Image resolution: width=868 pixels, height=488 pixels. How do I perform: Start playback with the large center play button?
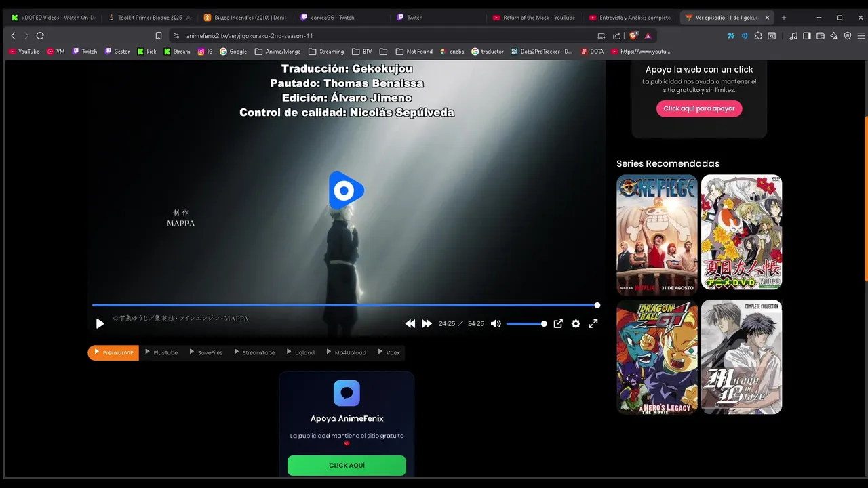[346, 190]
